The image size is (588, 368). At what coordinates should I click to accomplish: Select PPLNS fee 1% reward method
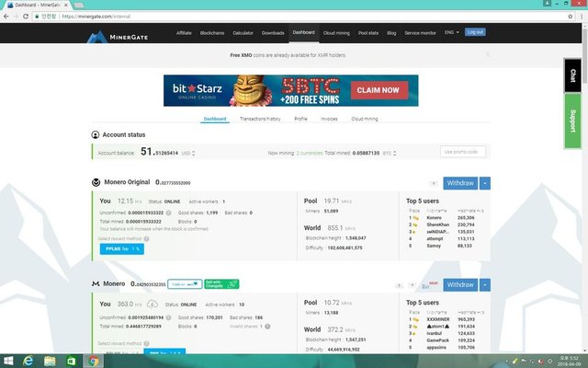122,249
